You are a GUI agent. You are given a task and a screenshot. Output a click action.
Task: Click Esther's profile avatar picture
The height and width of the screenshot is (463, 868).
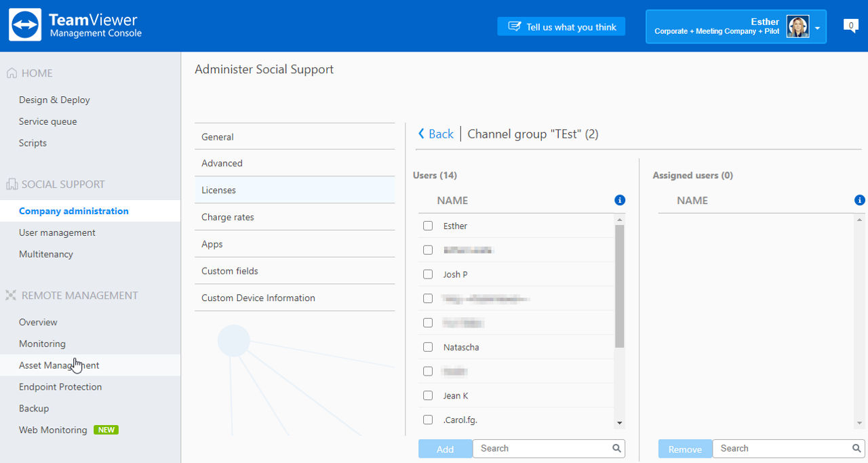[x=797, y=26]
